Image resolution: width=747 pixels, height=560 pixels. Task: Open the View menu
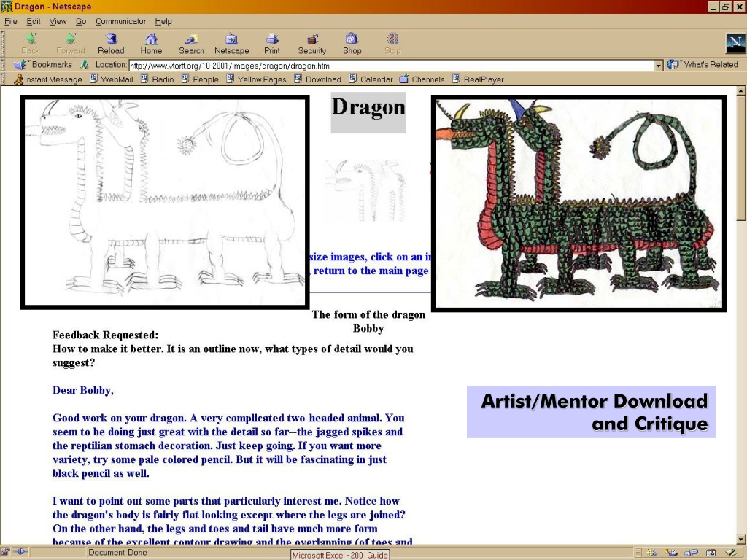point(58,21)
